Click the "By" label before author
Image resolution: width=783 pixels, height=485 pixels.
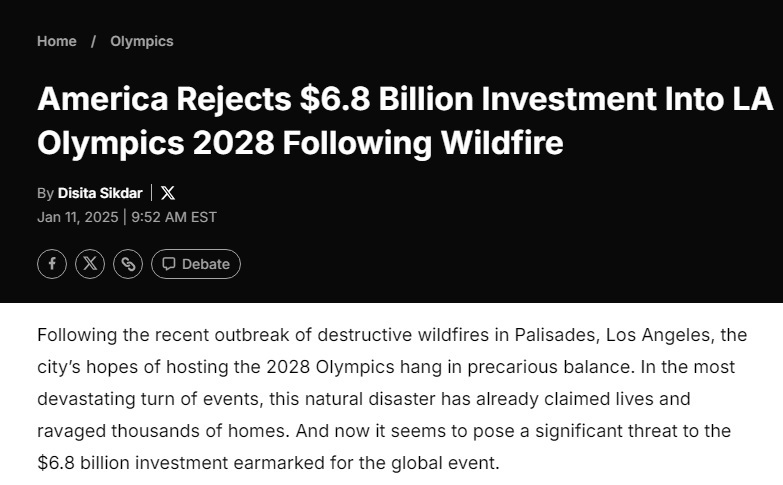pos(45,193)
